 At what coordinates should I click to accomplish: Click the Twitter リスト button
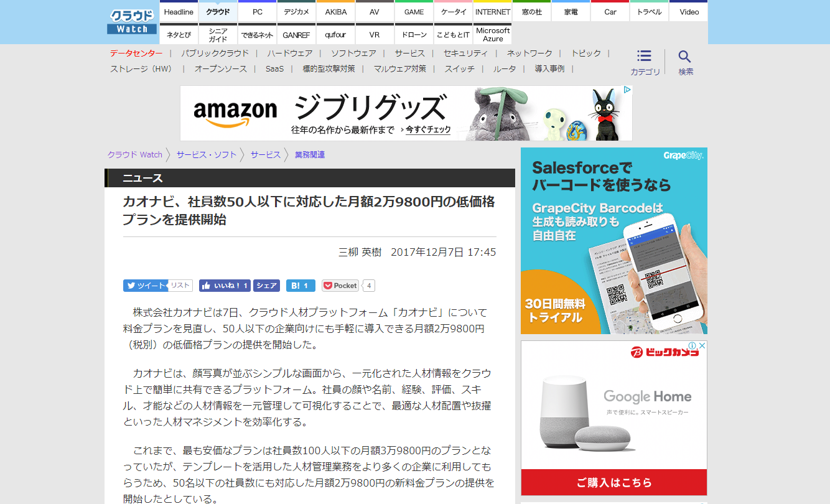(x=180, y=286)
